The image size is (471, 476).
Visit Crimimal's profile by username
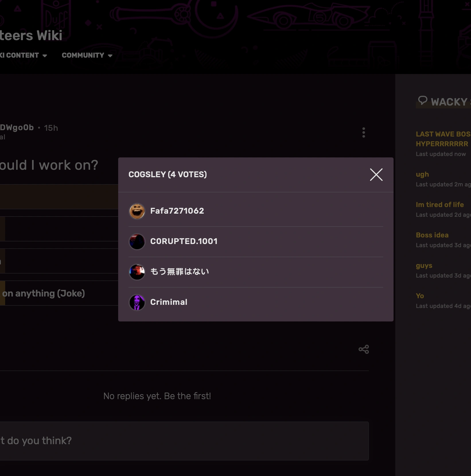(x=169, y=302)
